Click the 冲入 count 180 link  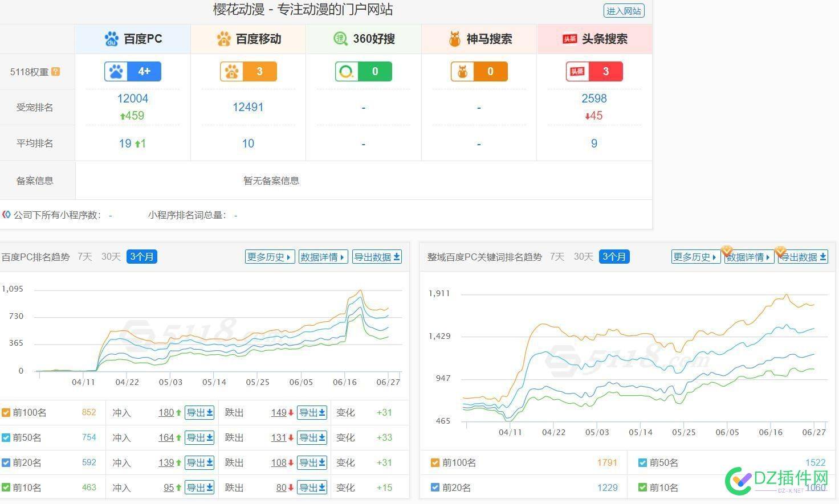[x=166, y=413]
